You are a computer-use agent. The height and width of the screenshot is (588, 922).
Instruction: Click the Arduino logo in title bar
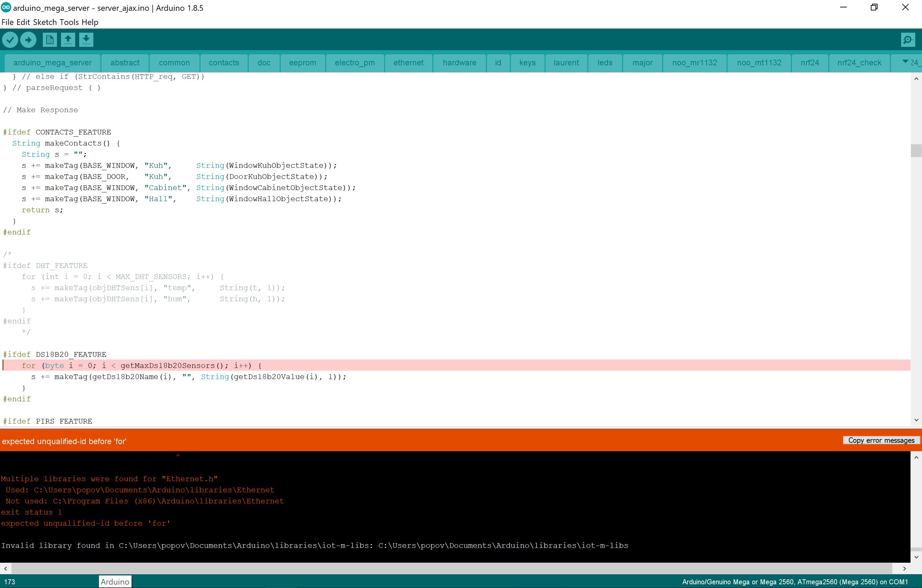(x=6, y=7)
